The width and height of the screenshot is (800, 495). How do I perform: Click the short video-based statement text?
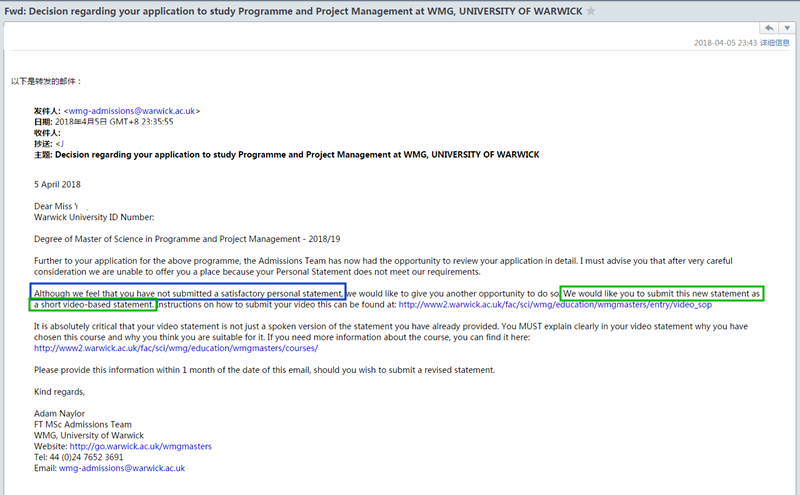pos(93,305)
